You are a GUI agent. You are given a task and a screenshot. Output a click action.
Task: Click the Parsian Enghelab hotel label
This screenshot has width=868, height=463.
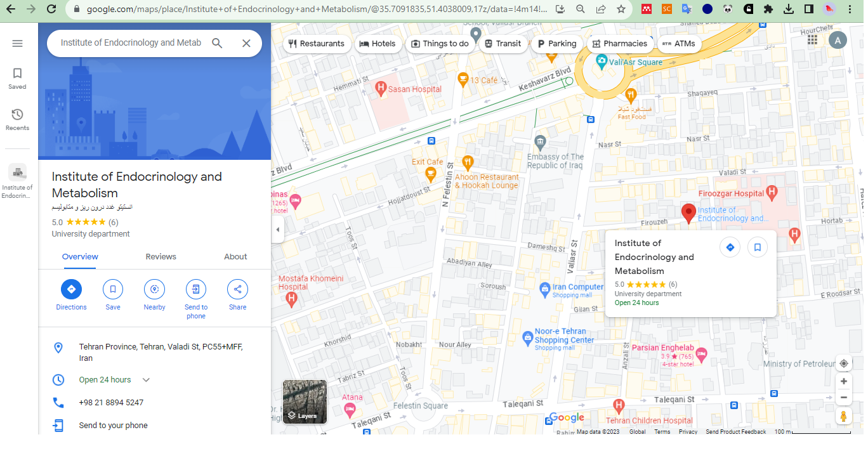tap(663, 348)
